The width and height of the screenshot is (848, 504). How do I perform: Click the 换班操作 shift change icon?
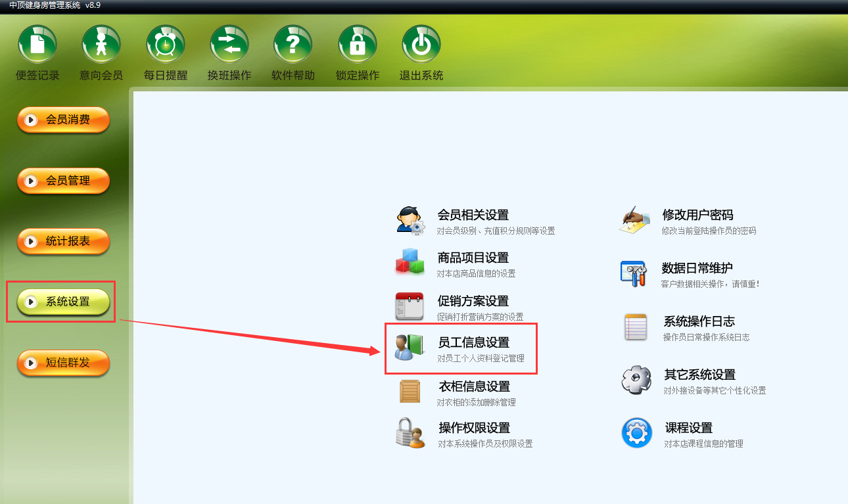coord(229,44)
